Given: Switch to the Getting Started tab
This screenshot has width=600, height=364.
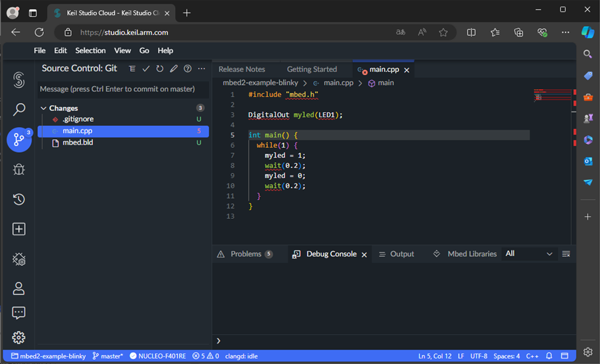Looking at the screenshot, I should tap(312, 69).
